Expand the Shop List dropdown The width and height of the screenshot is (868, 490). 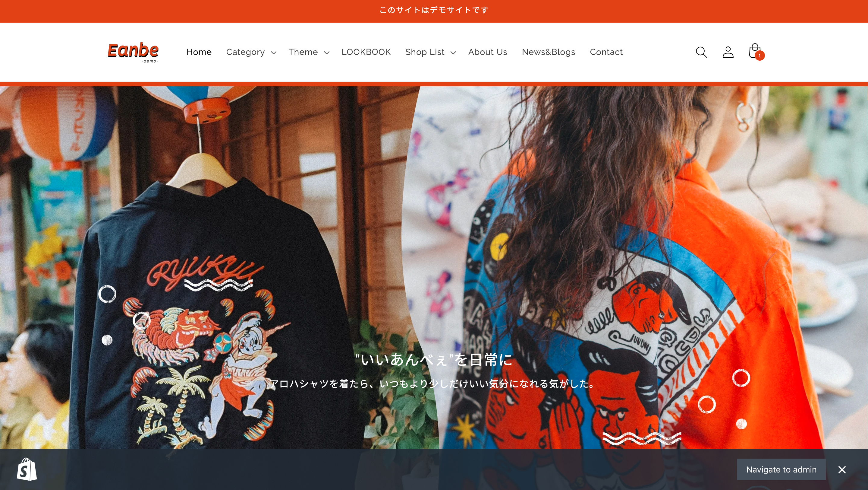coord(429,52)
